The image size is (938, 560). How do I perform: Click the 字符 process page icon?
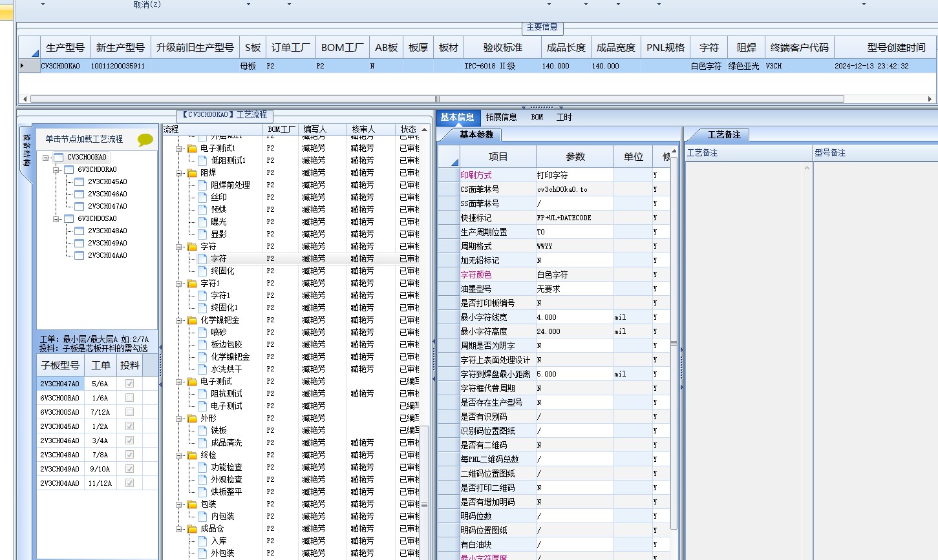tap(202, 258)
